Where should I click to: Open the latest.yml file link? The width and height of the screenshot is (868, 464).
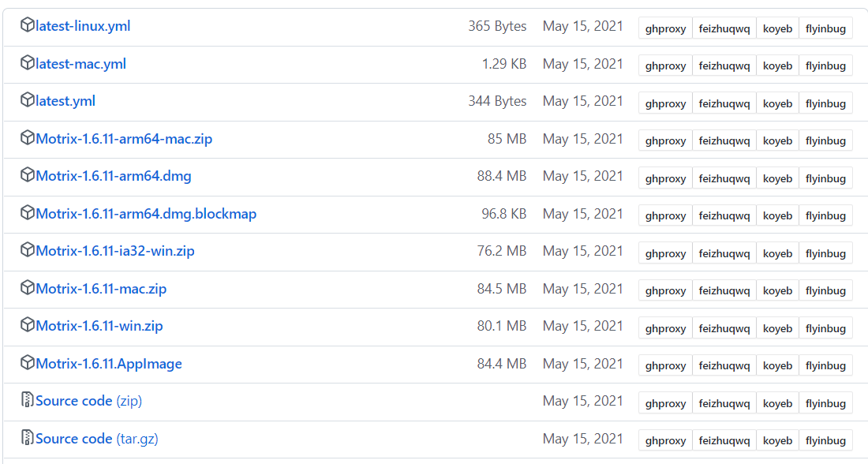pyautogui.click(x=65, y=101)
